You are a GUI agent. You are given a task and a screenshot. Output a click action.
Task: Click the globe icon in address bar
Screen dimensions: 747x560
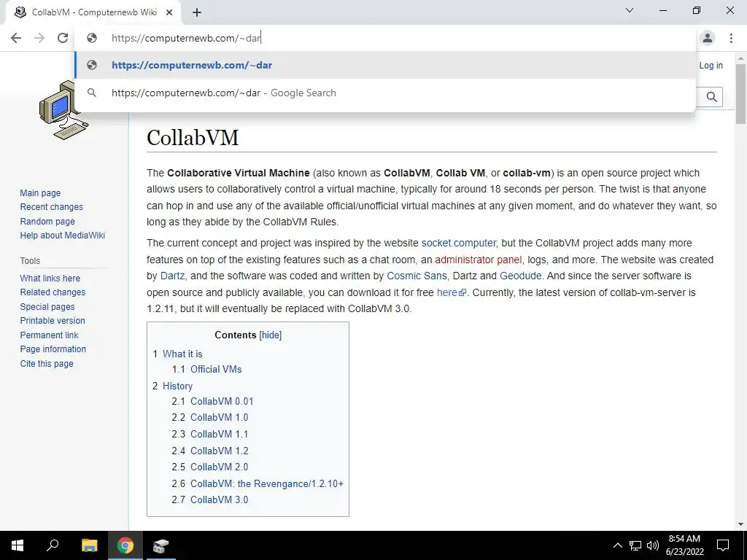pyautogui.click(x=92, y=38)
